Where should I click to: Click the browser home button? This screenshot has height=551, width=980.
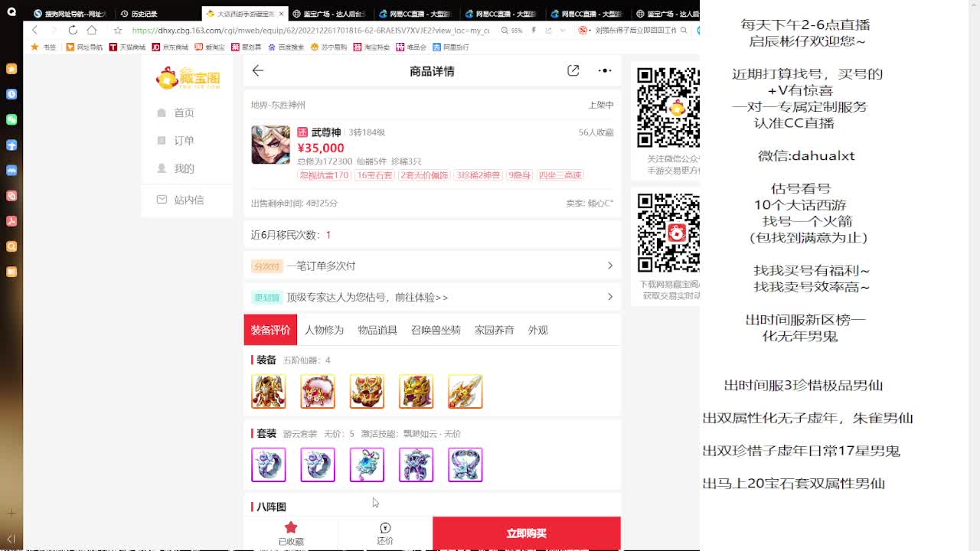coord(92,30)
